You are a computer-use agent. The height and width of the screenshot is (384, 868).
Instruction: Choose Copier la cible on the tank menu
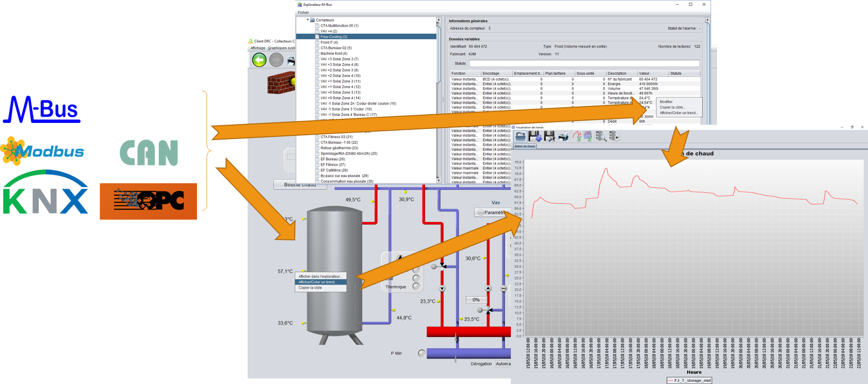320,288
